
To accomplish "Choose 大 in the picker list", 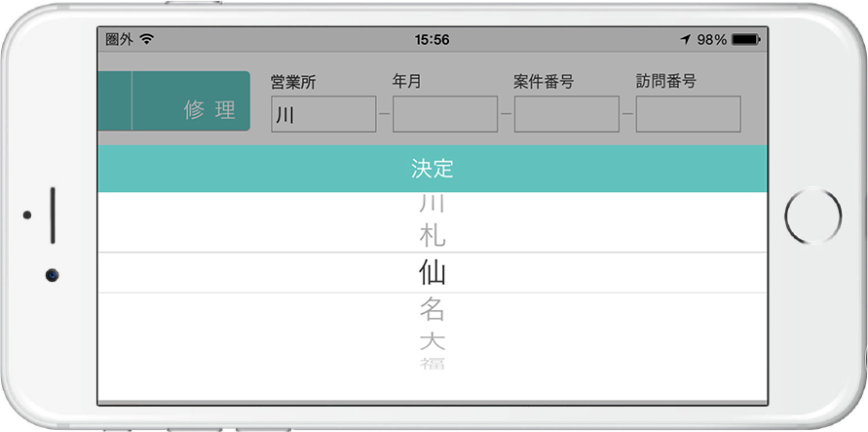I will (433, 340).
